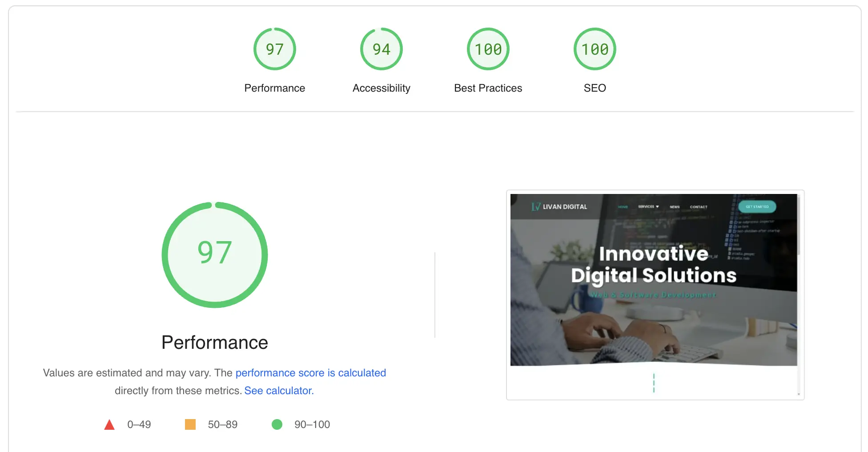This screenshot has height=452, width=868.
Task: Select the Best Practices category label
Action: [488, 88]
